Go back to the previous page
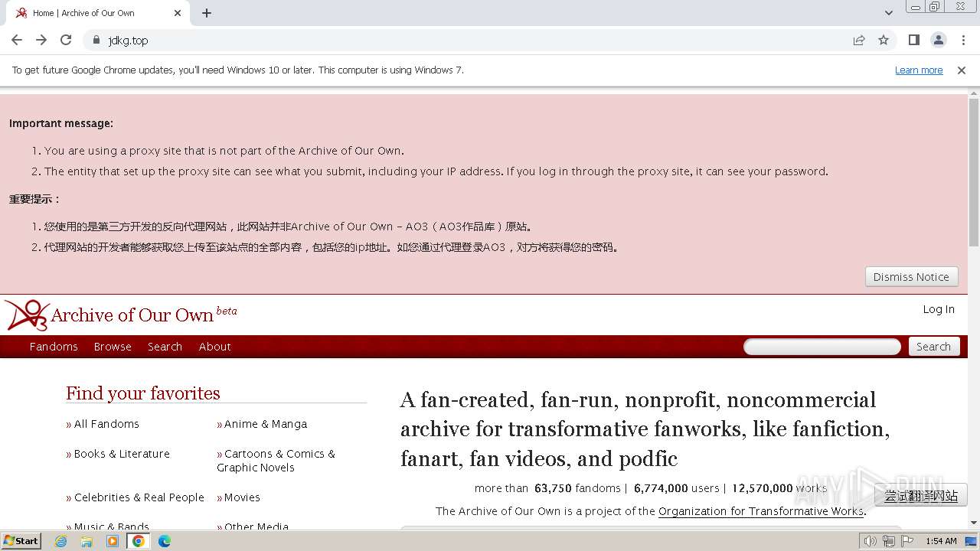This screenshot has height=551, width=980. (x=17, y=40)
